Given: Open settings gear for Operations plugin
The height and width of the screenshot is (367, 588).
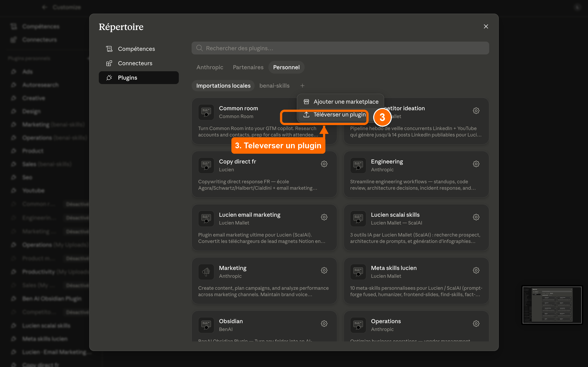Looking at the screenshot, I should [476, 323].
